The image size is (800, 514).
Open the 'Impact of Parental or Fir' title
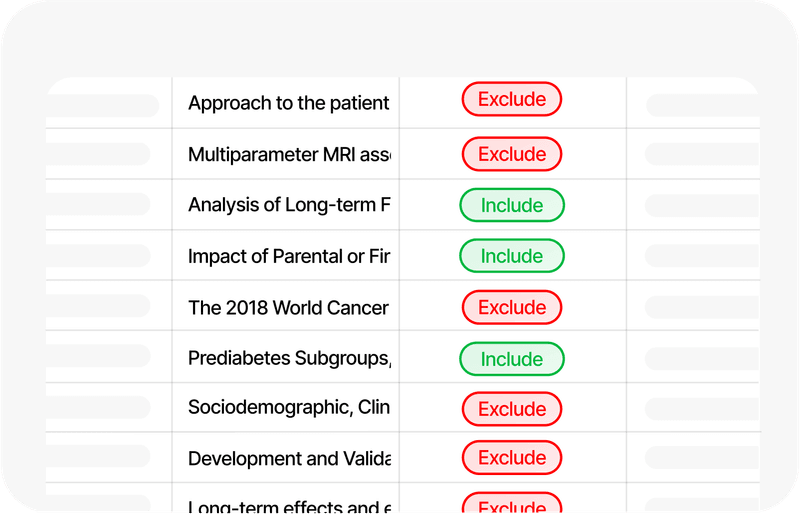(x=288, y=256)
